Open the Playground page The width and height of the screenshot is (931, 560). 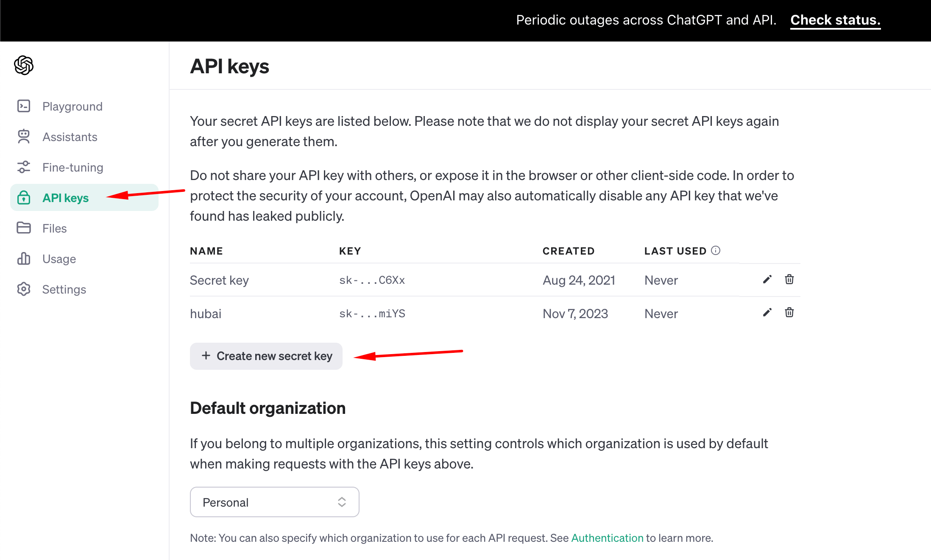click(72, 106)
